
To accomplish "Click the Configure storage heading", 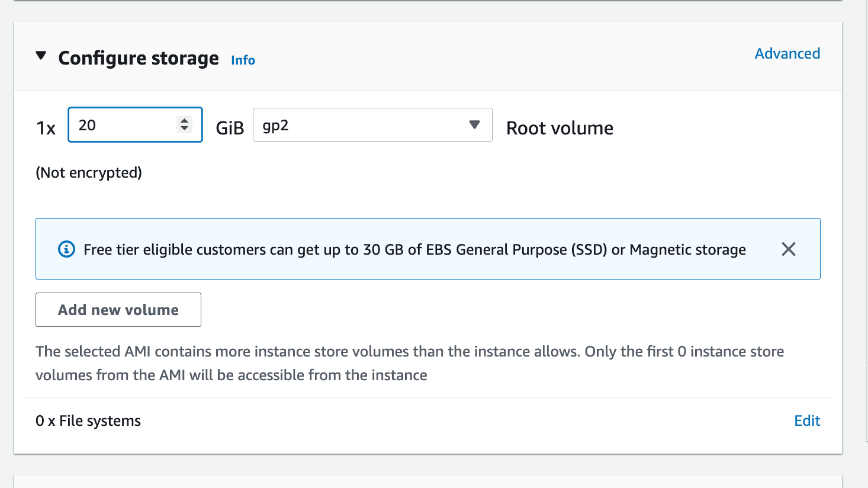I will click(138, 57).
